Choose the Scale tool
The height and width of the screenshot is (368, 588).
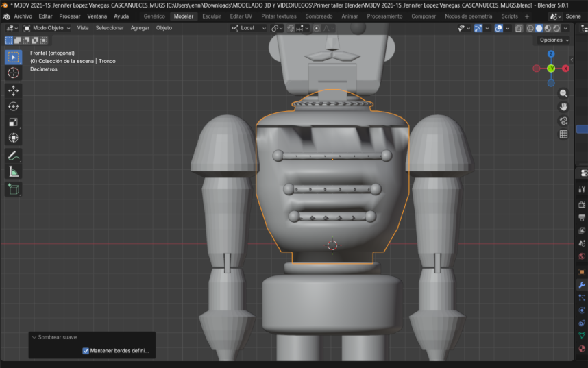(13, 122)
